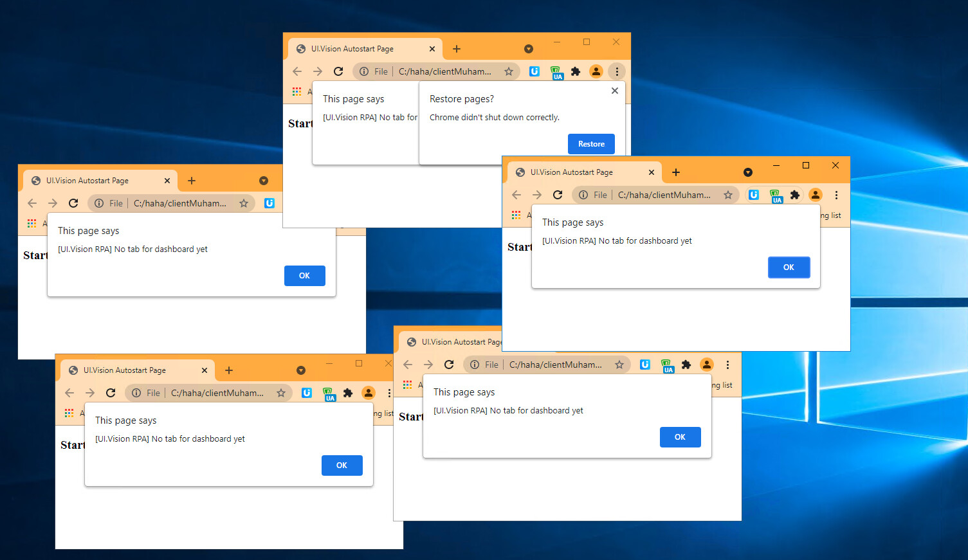Image resolution: width=968 pixels, height=560 pixels.
Task: Open Chrome three-dot menu in front right window
Action: [836, 195]
